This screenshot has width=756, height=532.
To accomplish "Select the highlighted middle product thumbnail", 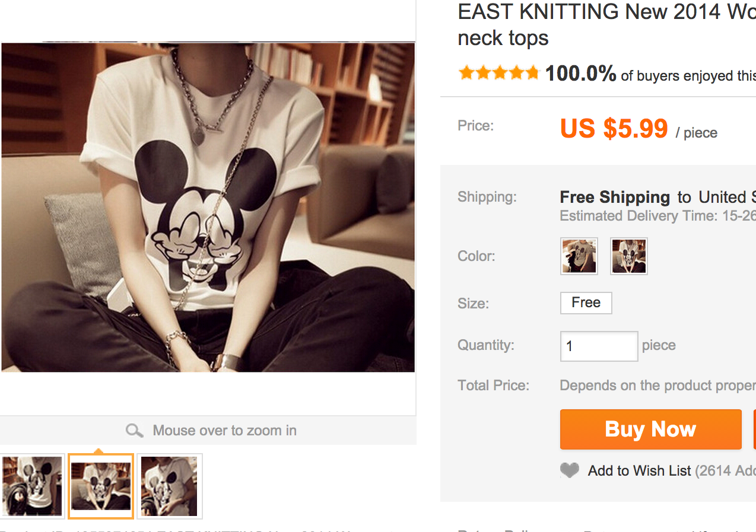I will [x=101, y=486].
